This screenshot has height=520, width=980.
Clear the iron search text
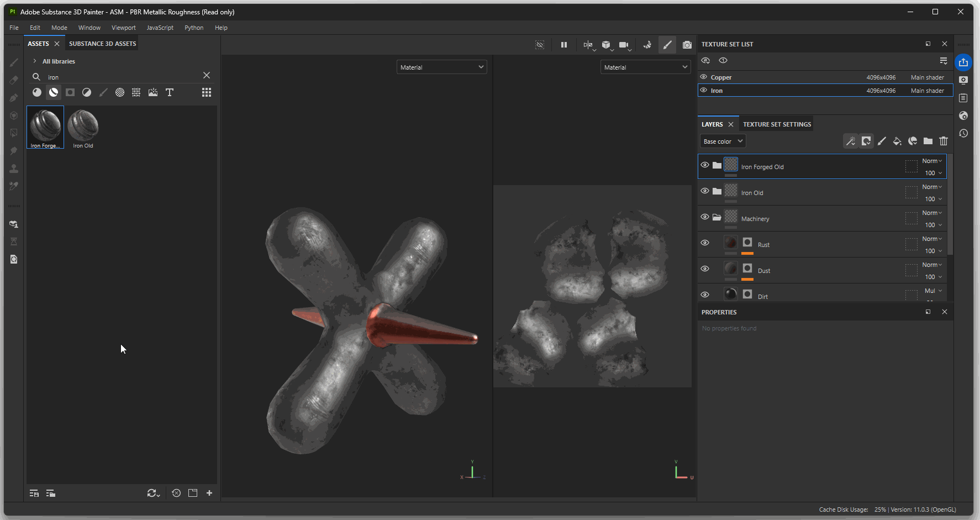coord(207,75)
